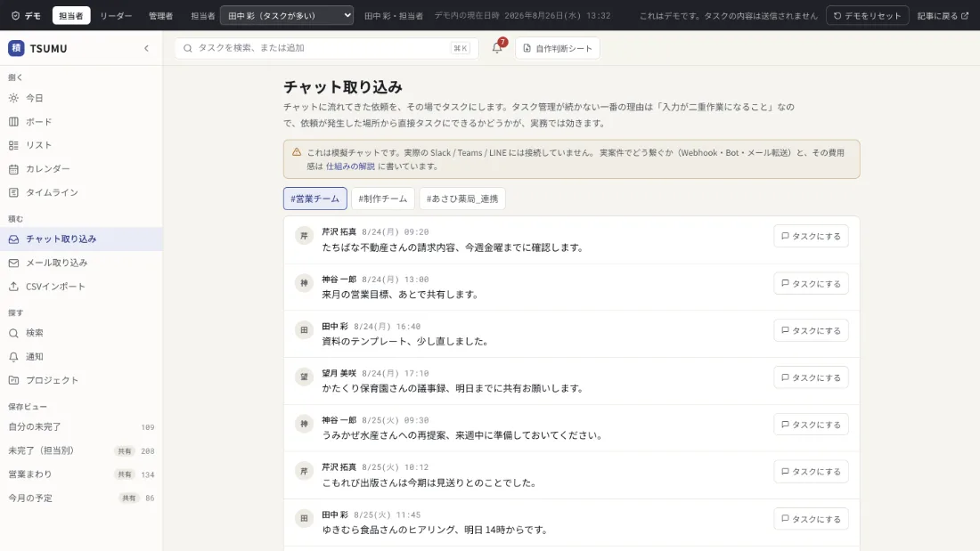Open saved view 営業まわり
980x551 pixels.
pos(81,474)
